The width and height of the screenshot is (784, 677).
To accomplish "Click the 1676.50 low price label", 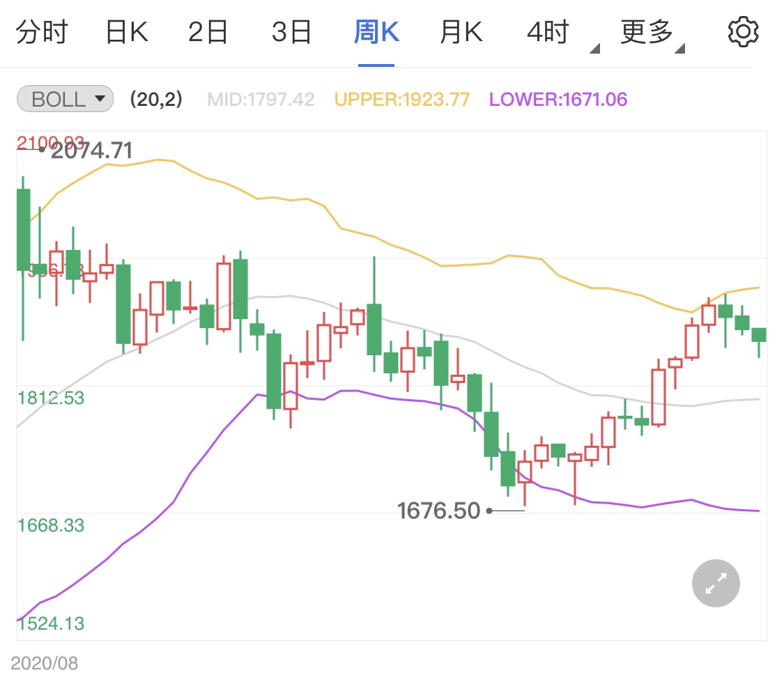I will [x=438, y=511].
